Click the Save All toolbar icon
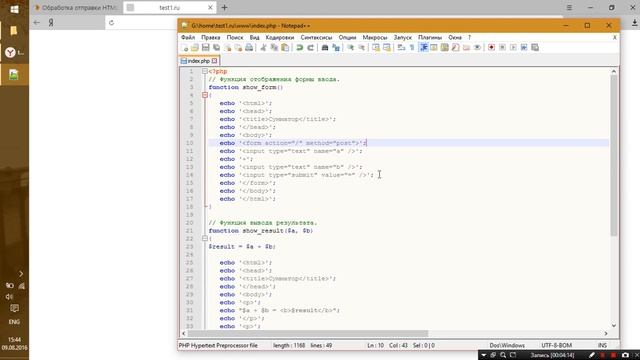The height and width of the screenshot is (360, 640). click(x=217, y=48)
